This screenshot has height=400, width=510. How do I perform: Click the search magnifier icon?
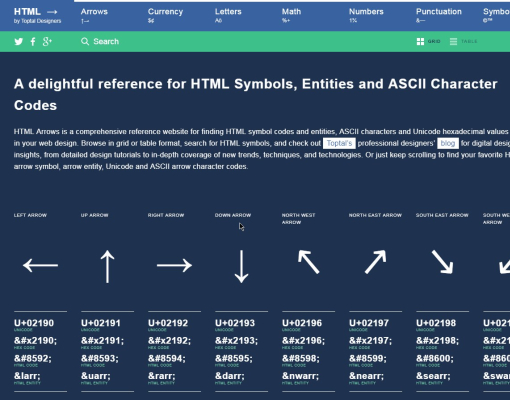[85, 42]
